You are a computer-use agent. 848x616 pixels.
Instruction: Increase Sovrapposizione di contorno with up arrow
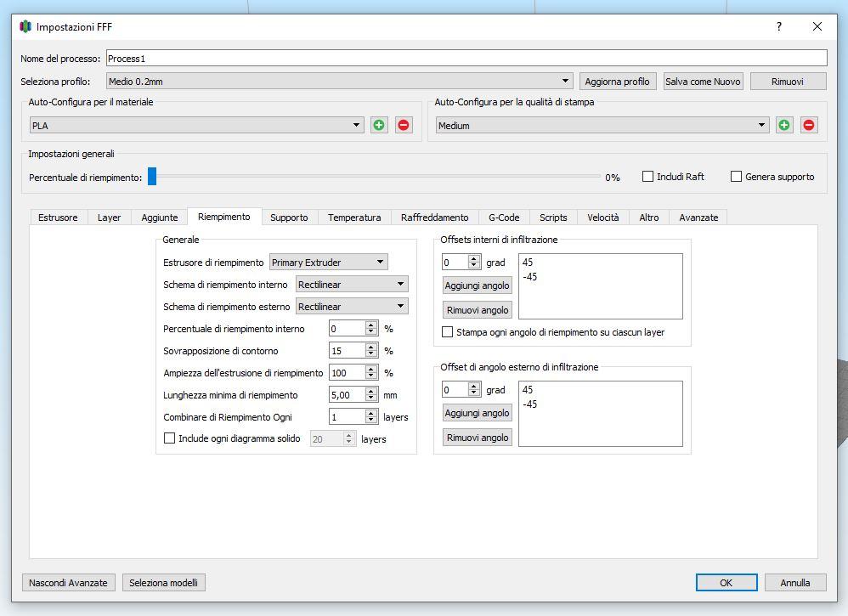click(371, 347)
